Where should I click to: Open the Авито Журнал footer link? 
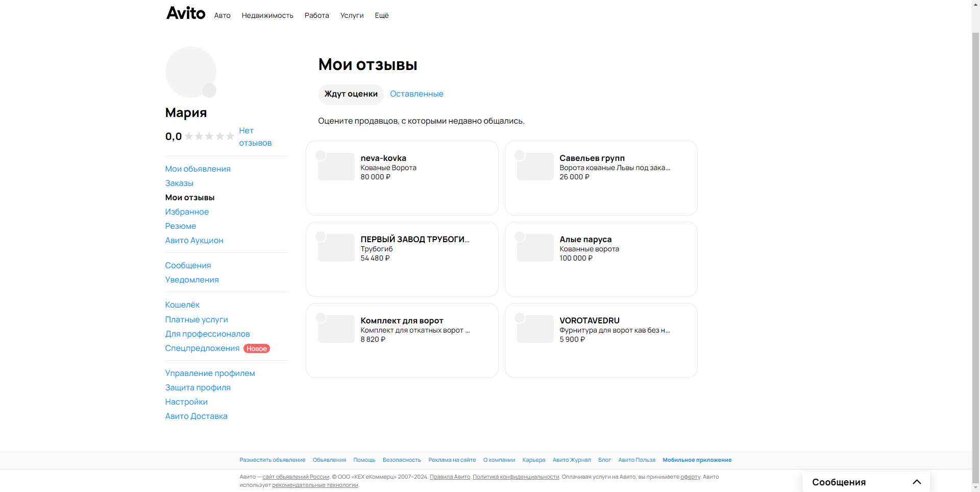pyautogui.click(x=572, y=460)
